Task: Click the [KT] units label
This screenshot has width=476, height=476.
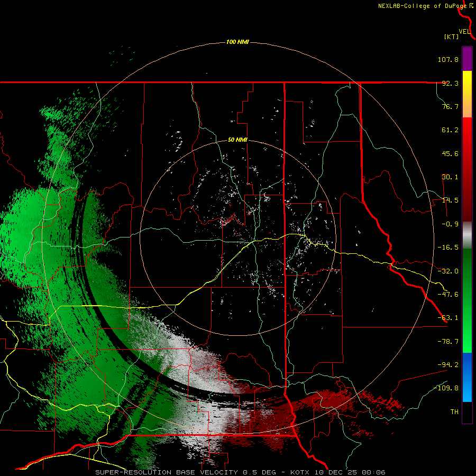Action: point(452,36)
